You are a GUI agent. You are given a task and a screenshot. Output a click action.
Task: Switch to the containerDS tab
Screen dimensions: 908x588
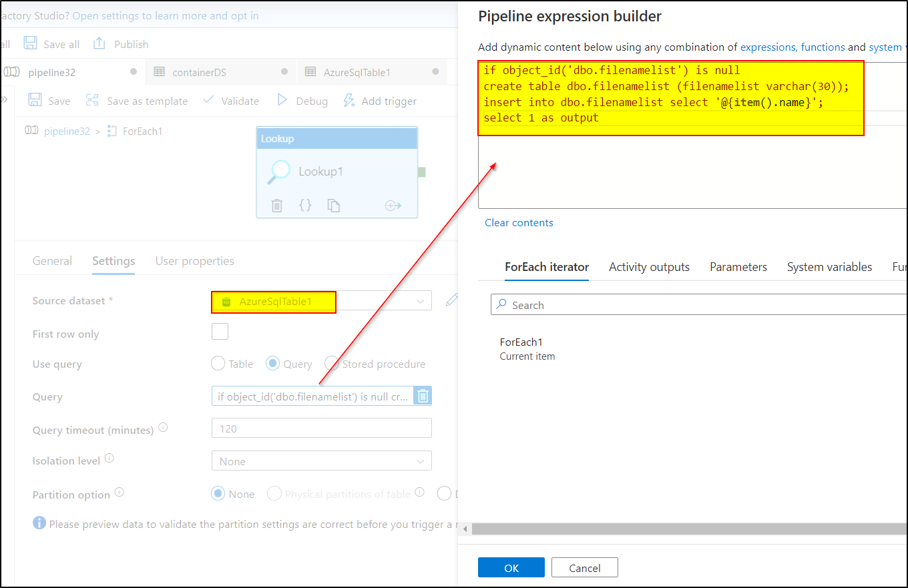click(221, 72)
